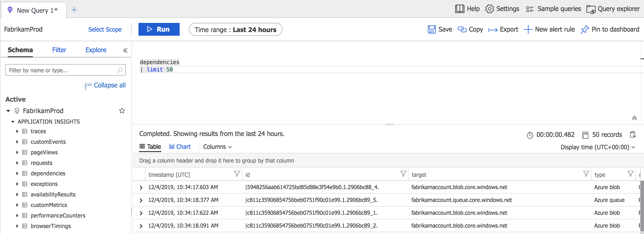The height and width of the screenshot is (234, 644).
Task: Click the Export arrow icon
Action: [493, 30]
